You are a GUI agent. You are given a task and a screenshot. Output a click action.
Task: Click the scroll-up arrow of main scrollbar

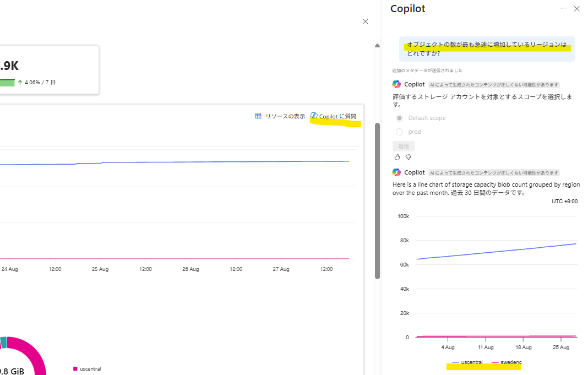pyautogui.click(x=377, y=45)
